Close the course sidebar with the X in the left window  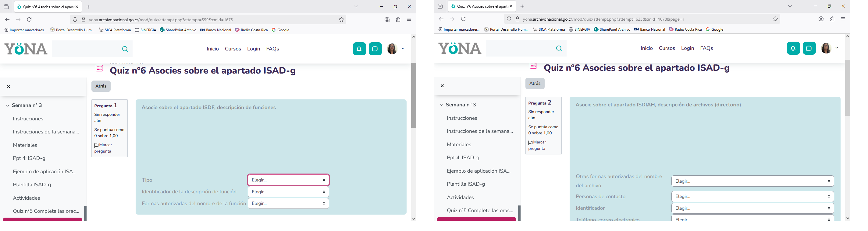point(9,87)
